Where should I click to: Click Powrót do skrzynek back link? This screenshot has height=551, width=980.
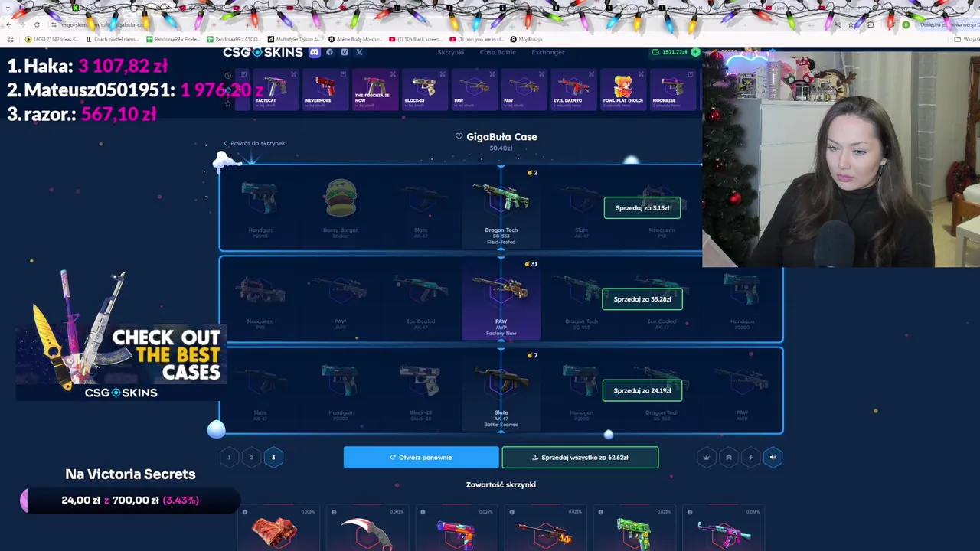pos(254,143)
